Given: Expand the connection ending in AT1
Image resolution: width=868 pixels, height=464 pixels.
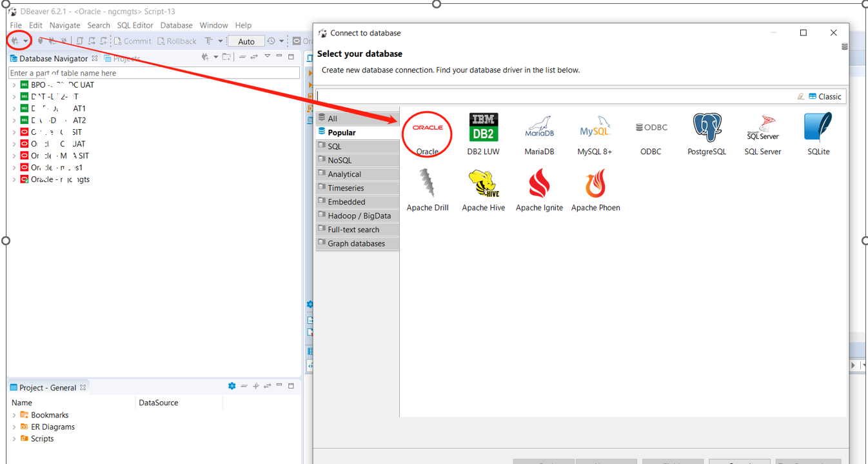Looking at the screenshot, I should 14,108.
